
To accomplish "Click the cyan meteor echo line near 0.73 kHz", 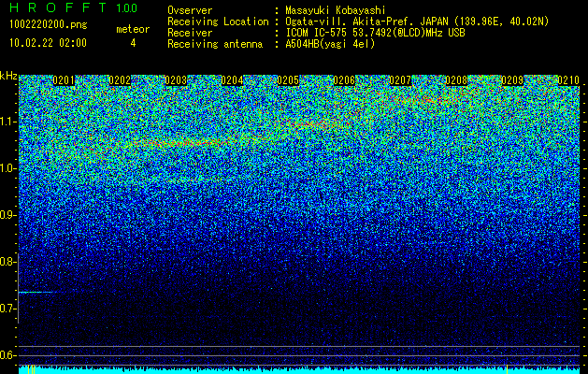I will pos(36,292).
